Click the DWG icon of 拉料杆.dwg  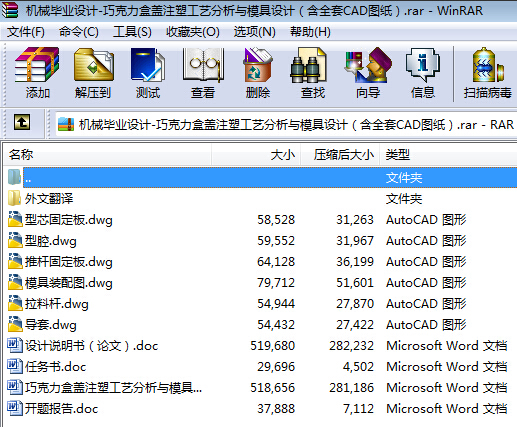coord(15,303)
